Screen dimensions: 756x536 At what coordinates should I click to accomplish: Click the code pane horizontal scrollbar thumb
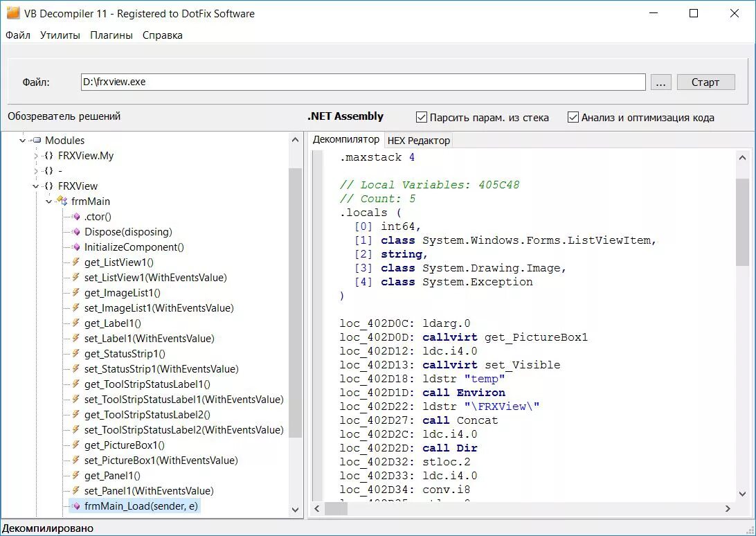coord(336,508)
